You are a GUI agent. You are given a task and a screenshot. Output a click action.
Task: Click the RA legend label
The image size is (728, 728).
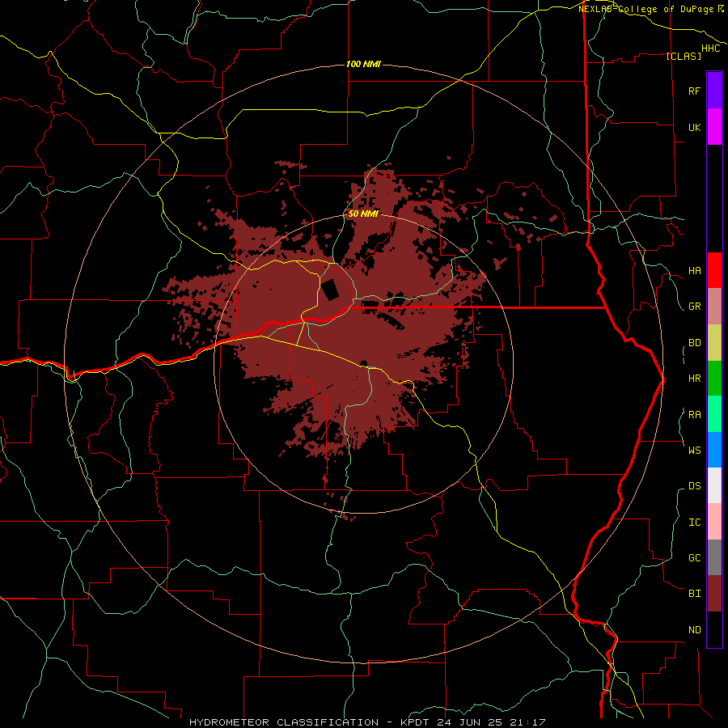694,415
